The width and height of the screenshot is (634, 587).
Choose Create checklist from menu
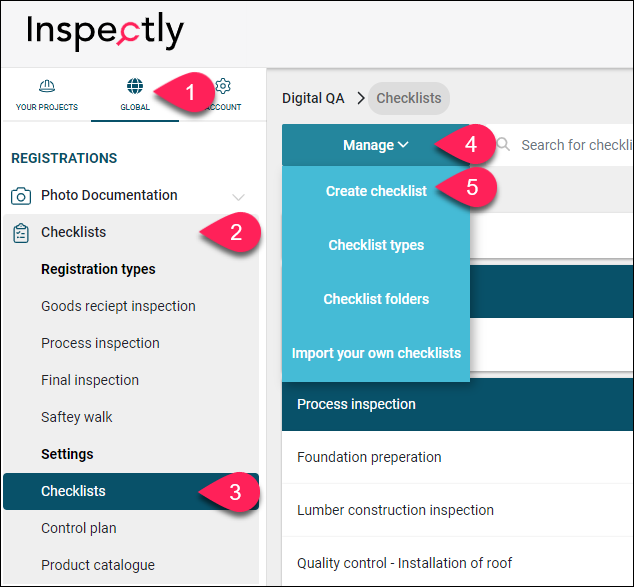pyautogui.click(x=376, y=191)
